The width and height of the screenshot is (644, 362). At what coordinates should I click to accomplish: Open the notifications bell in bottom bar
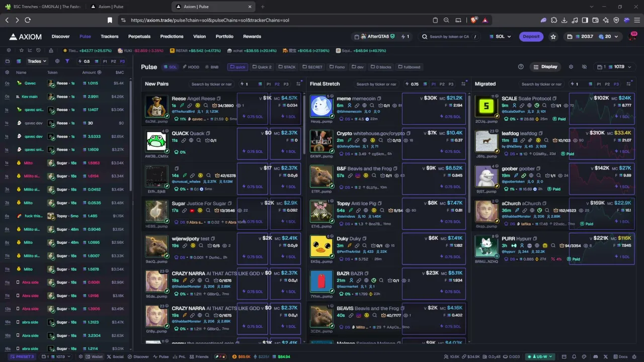coord(574,356)
